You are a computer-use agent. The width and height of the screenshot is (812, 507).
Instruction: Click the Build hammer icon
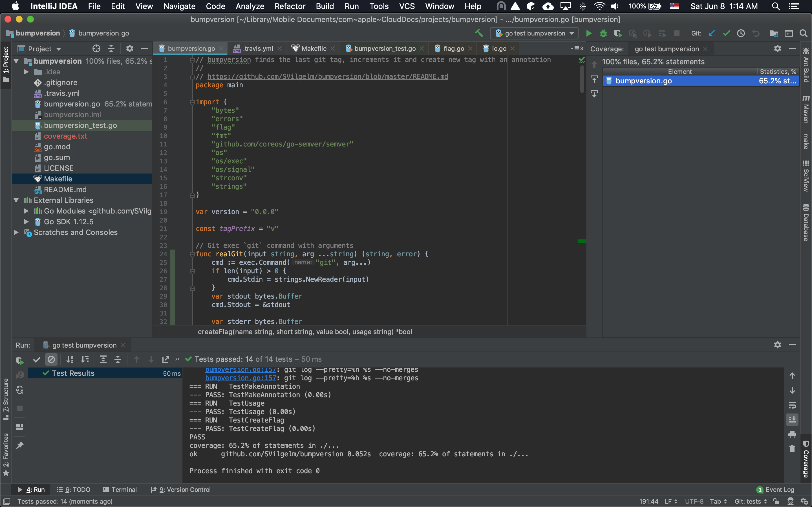479,33
